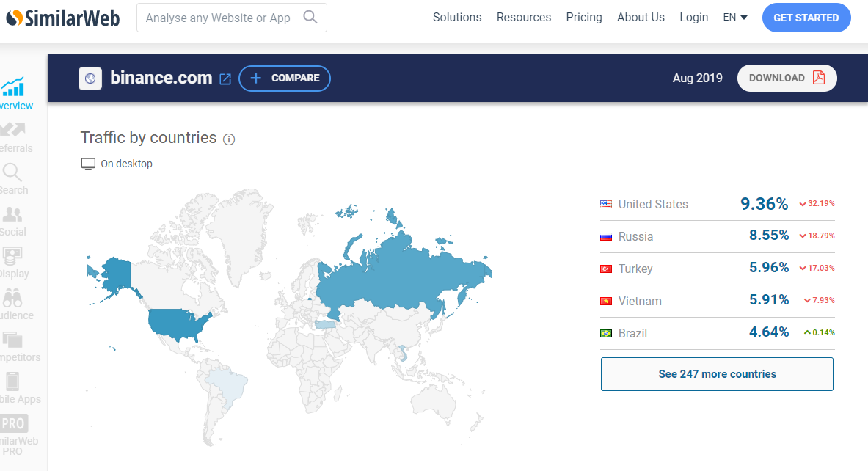Click the Brazil country name
The height and width of the screenshot is (471, 868).
tap(632, 333)
